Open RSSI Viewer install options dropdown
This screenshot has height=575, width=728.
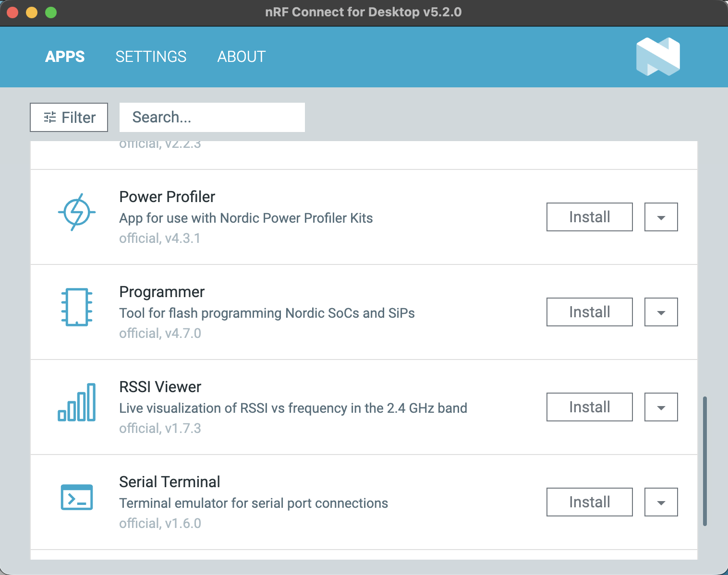tap(661, 407)
